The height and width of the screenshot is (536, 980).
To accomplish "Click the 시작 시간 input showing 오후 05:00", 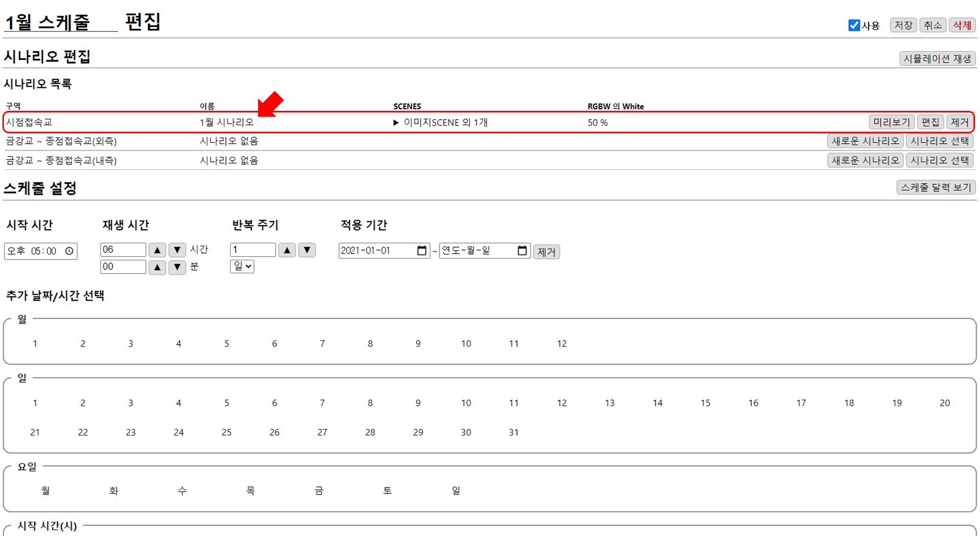I will click(41, 251).
